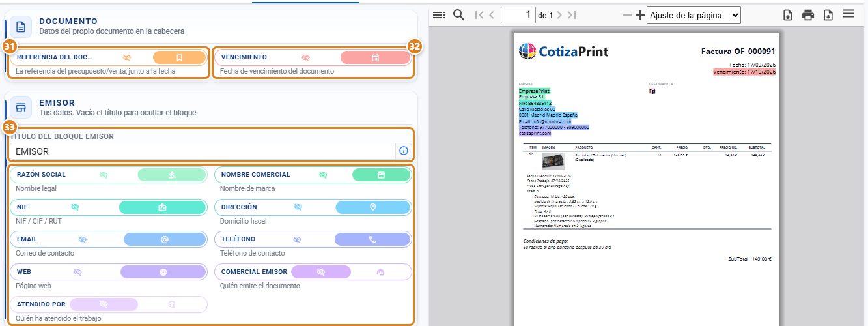Show Atendido Por with headset icon
Screen dimensions: 868x326
coord(172,304)
